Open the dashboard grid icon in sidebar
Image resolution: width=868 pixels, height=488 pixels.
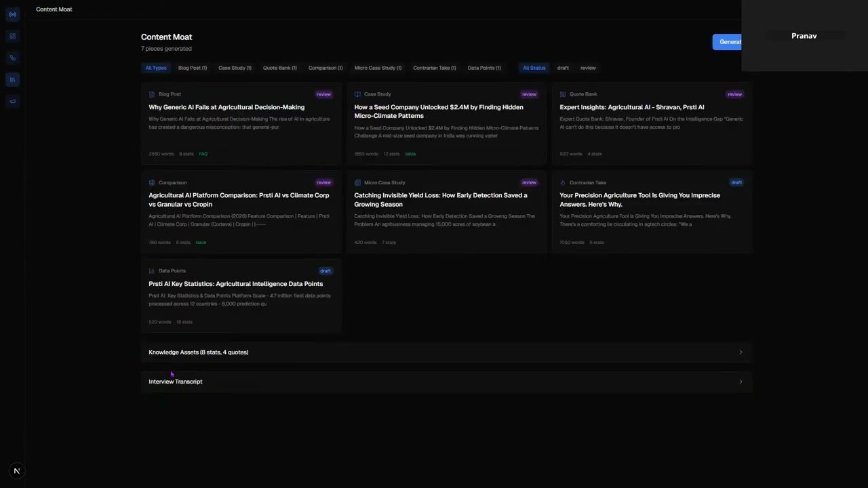12,36
